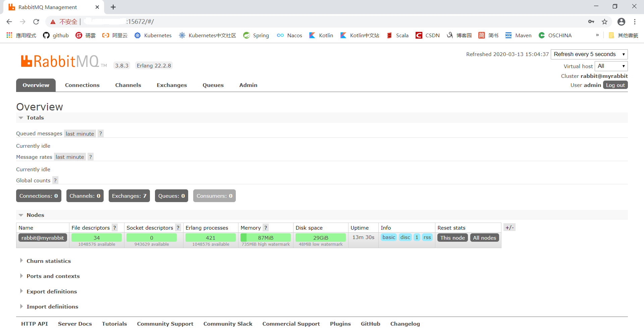Open the 其他書籤 folder

click(x=623, y=35)
